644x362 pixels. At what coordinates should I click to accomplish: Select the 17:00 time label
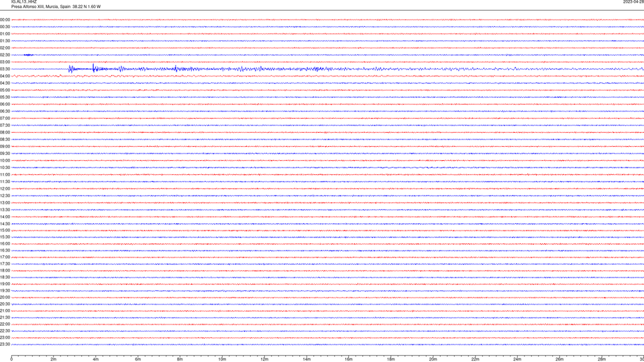click(5, 257)
